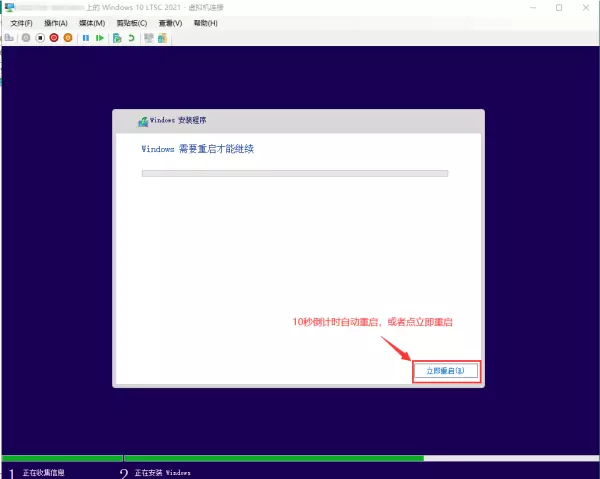Click 'Windows 需要重启才能继续' heading text

197,149
